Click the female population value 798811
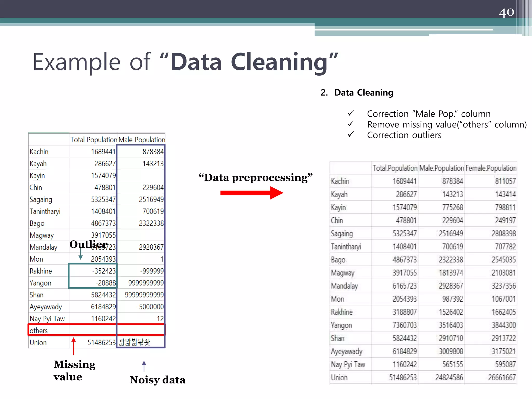The height and width of the screenshot is (399, 532). pos(505,207)
